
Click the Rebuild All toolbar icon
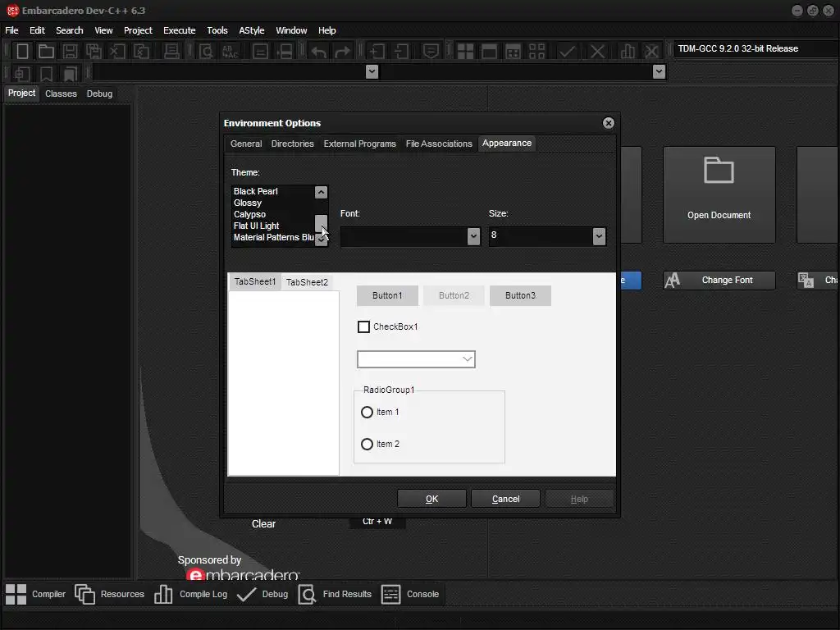[536, 52]
